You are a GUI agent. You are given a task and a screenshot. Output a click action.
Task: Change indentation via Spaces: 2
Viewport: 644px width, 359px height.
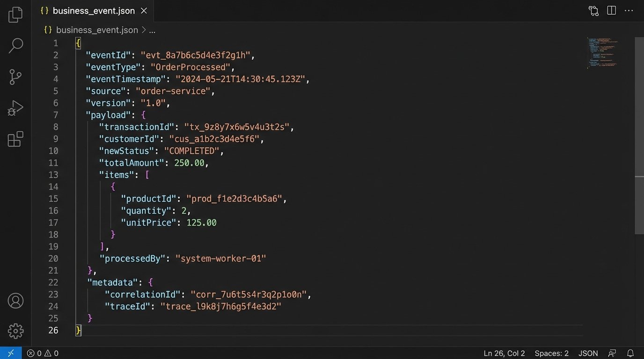[551, 353]
